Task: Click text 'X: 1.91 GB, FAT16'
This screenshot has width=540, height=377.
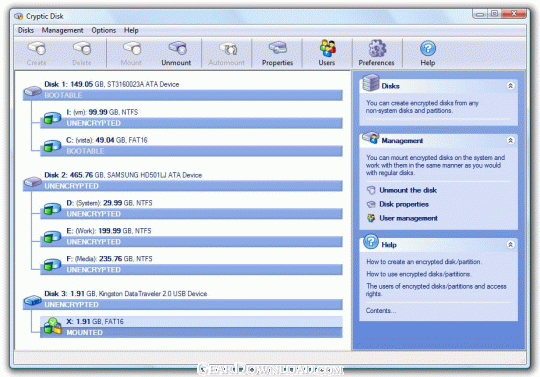Action: pyautogui.click(x=95, y=322)
